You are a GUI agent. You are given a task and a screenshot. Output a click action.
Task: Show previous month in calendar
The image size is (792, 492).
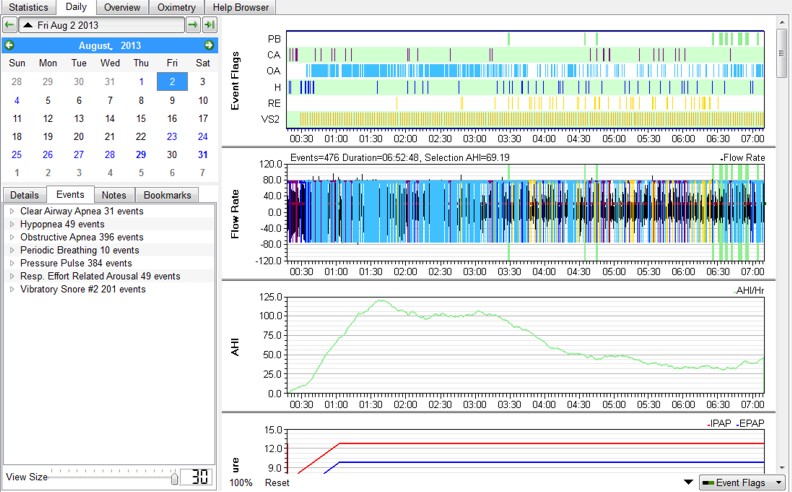tap(9, 45)
